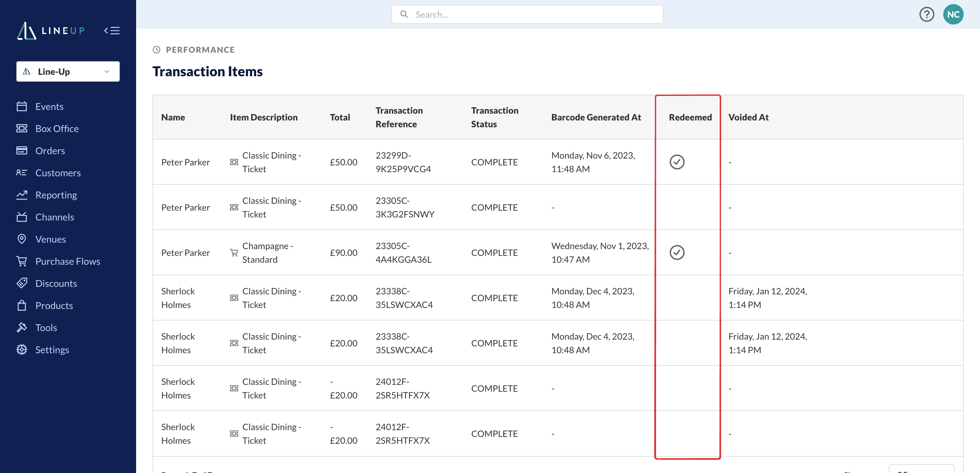Image resolution: width=980 pixels, height=473 pixels.
Task: Click the search magnifier icon
Action: 404,14
